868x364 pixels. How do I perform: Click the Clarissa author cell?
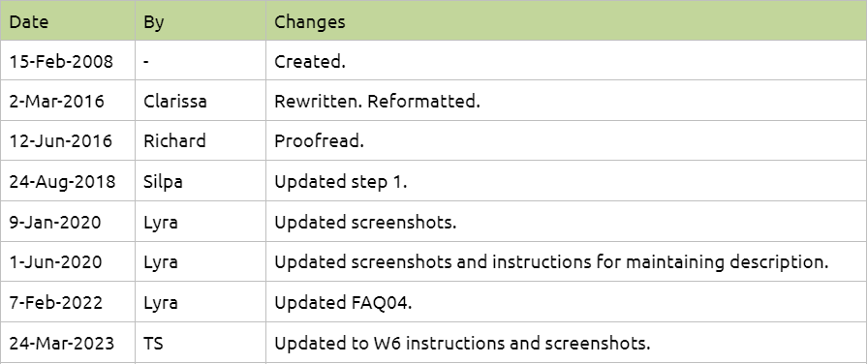[x=201, y=101]
